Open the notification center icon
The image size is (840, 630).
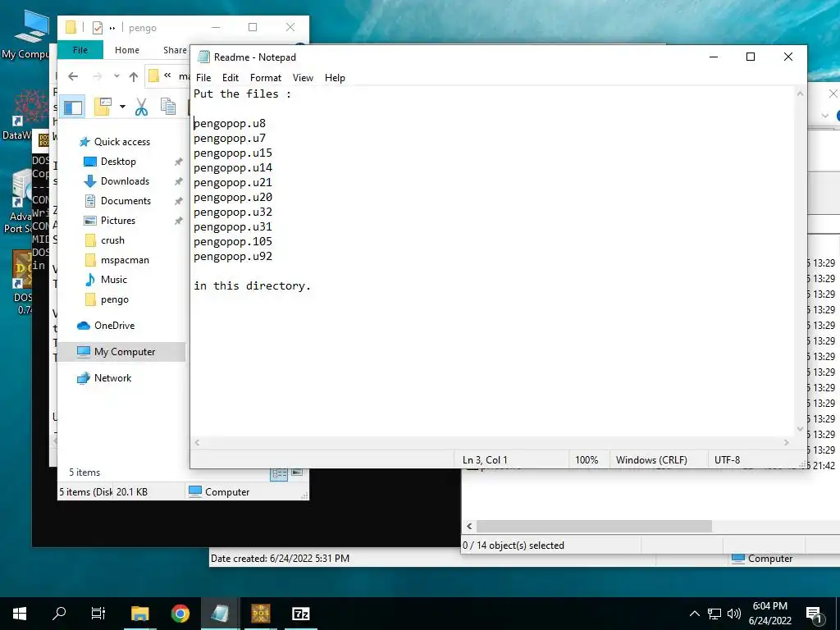coord(814,614)
